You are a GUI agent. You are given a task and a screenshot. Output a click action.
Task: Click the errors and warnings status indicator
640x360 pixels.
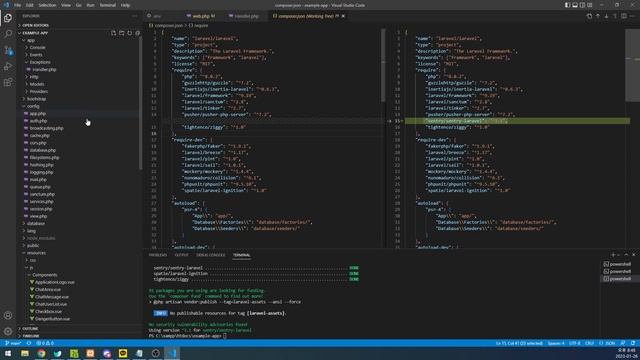click(45, 343)
